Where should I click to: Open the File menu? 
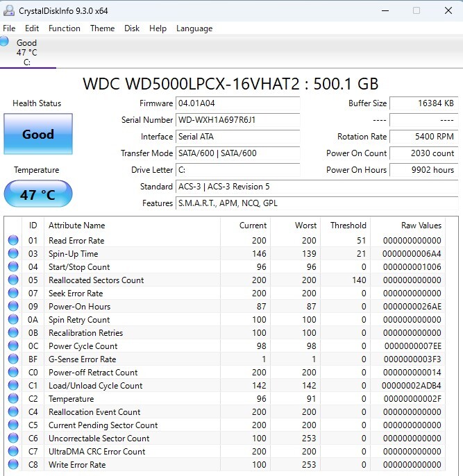(9, 28)
